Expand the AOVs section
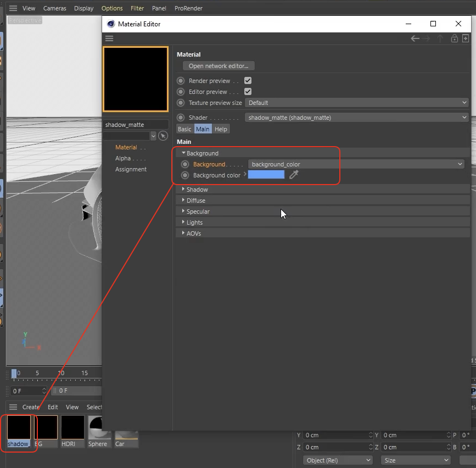 click(183, 233)
